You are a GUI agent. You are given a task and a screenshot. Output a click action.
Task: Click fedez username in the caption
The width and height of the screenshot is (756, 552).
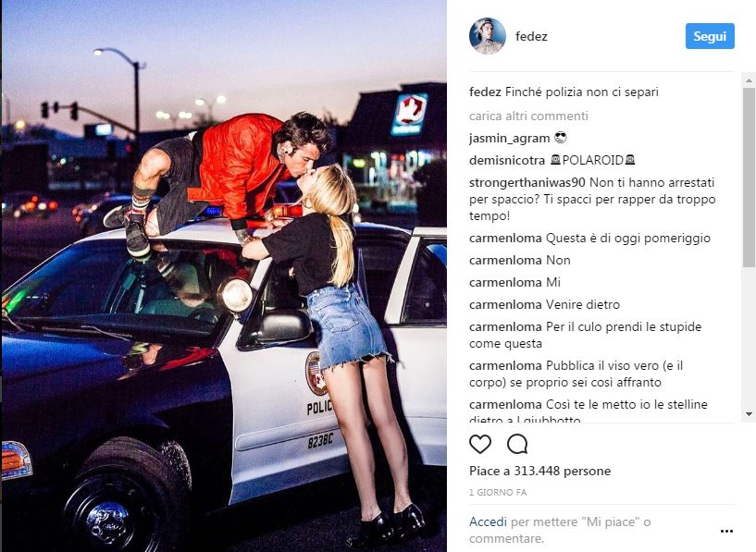(485, 92)
